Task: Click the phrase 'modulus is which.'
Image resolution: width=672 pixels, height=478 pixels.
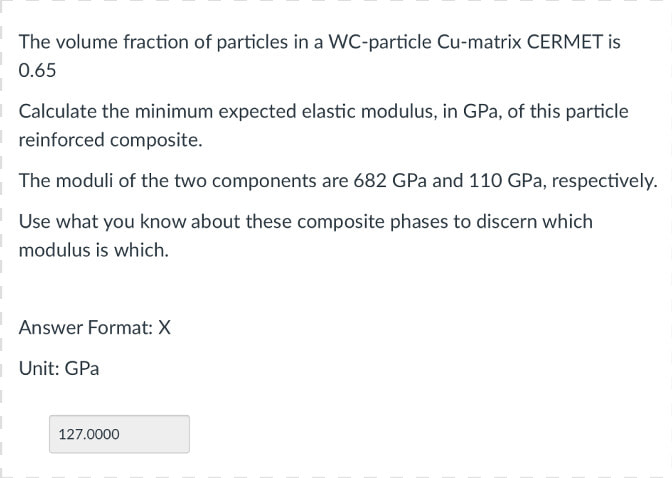Action: [94, 250]
